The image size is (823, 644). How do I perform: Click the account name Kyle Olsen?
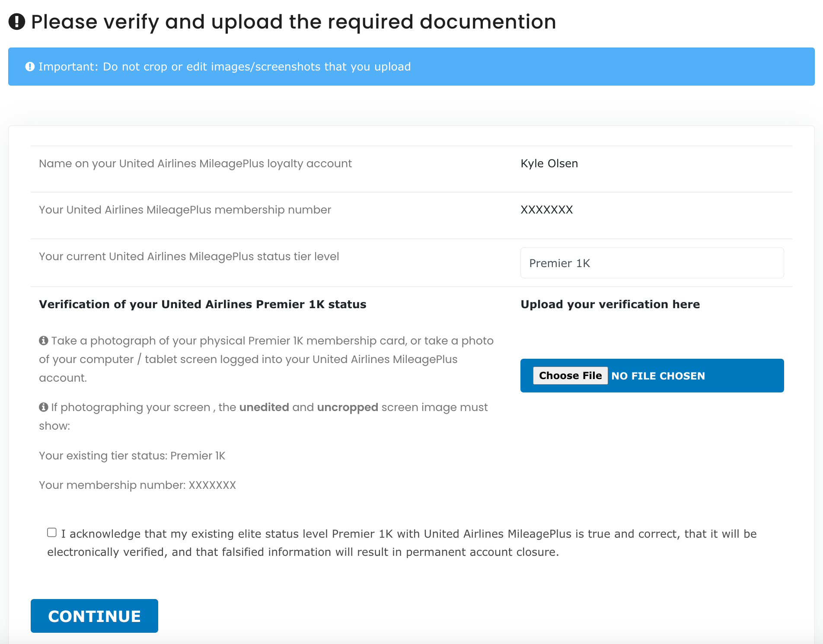point(549,163)
